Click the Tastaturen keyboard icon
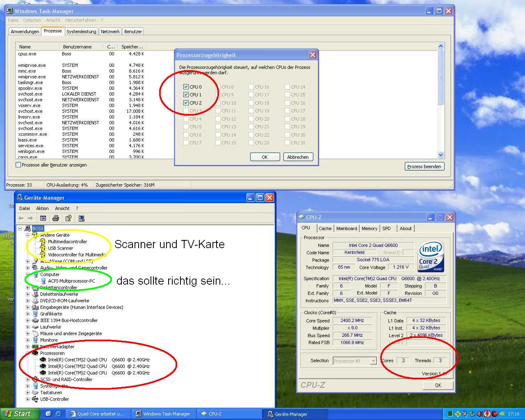 click(35, 393)
